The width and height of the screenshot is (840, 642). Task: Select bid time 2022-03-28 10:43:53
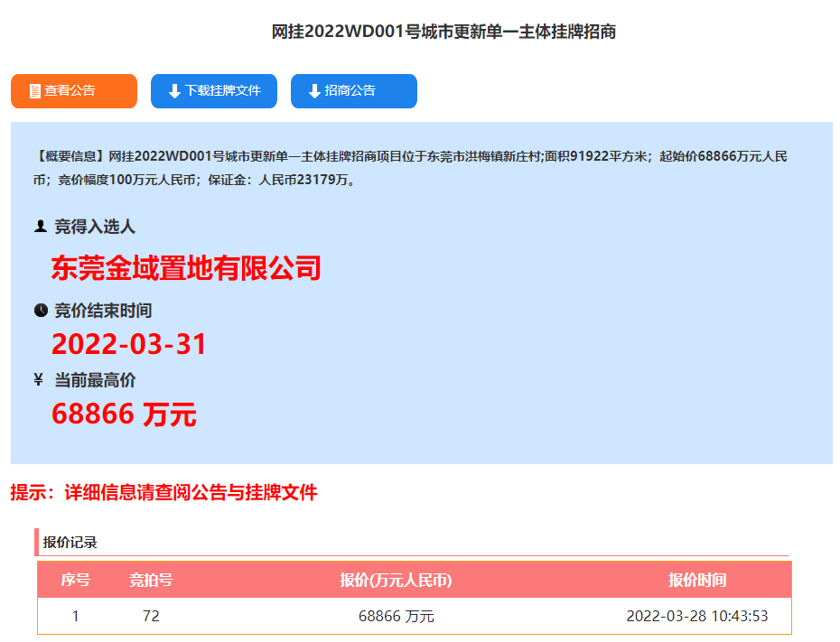tap(697, 616)
